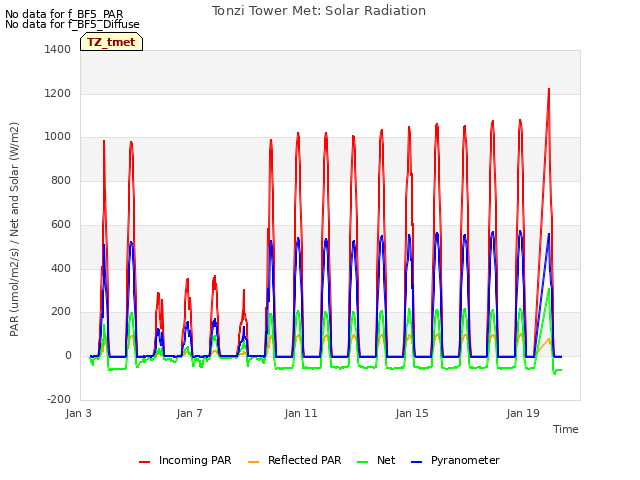
Task: Click the Jan 19 x-axis label
Action: (x=523, y=413)
